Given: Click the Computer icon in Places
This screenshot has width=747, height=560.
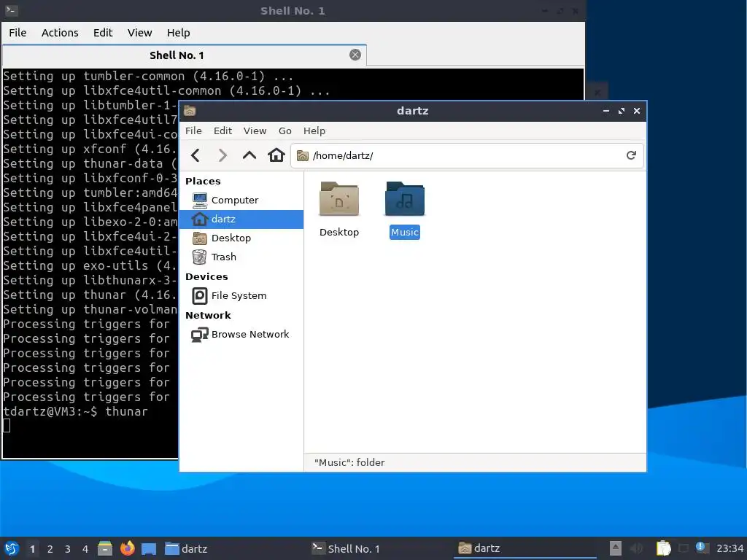Looking at the screenshot, I should pos(200,200).
